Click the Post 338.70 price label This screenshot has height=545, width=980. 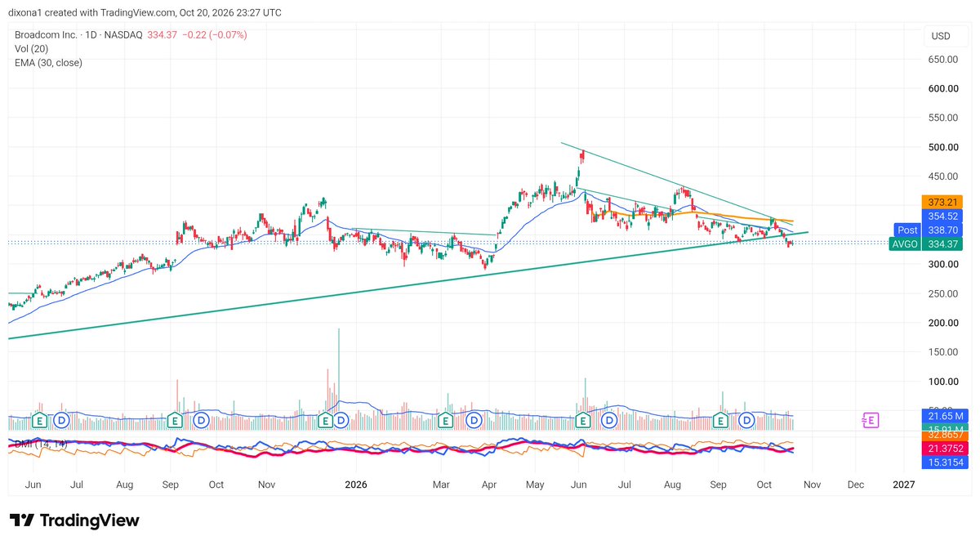[929, 230]
